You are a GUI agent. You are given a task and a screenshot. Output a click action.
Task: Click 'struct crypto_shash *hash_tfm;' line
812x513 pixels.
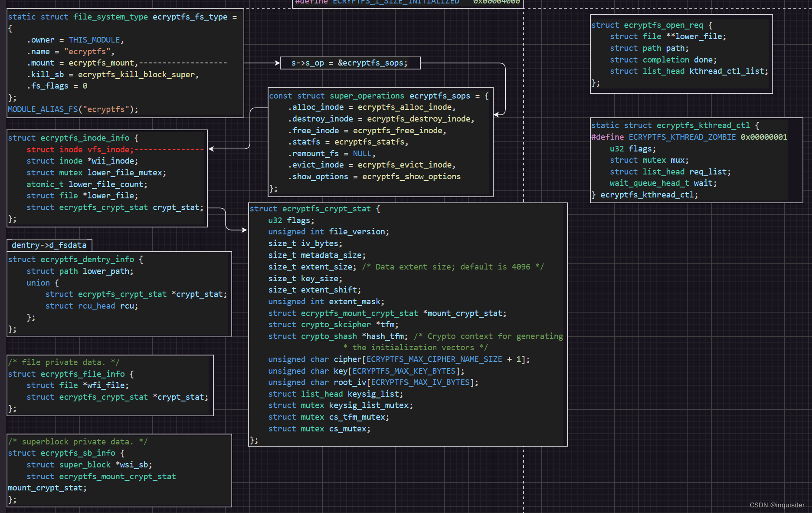click(338, 336)
